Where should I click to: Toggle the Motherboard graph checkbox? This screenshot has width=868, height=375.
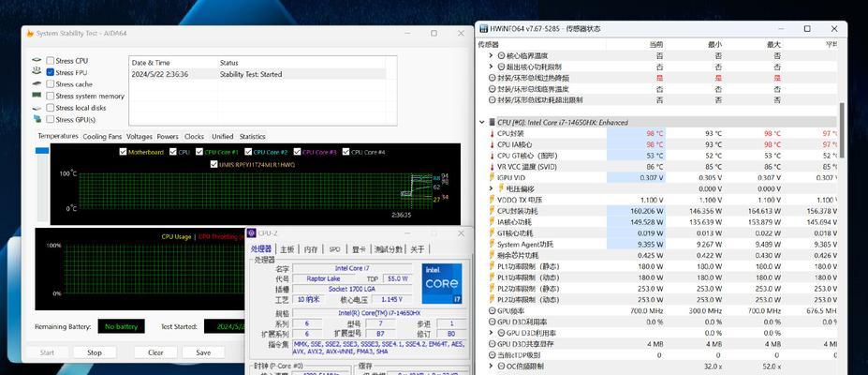(123, 152)
